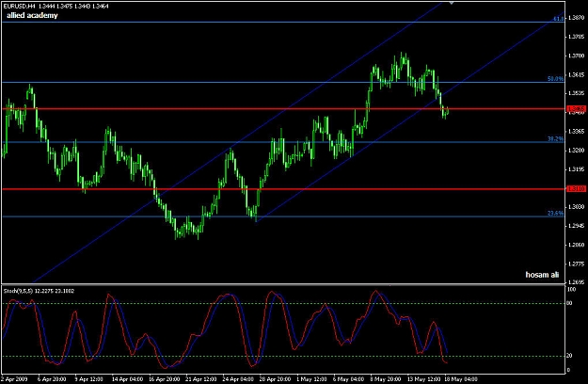
Task: Select the lower red horizontal line
Action: coord(283,189)
